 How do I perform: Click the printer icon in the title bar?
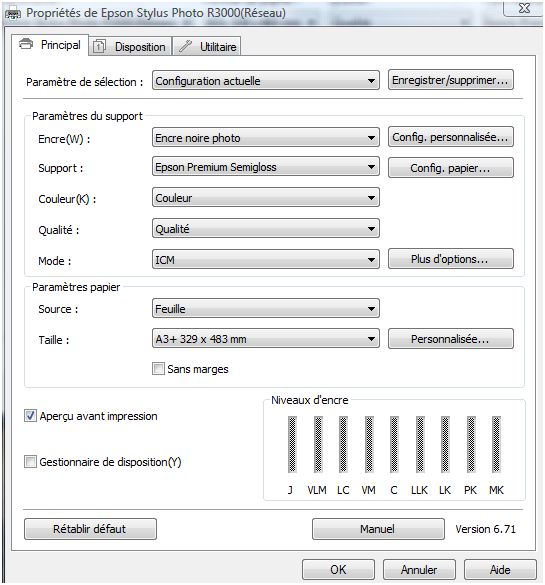coord(13,14)
